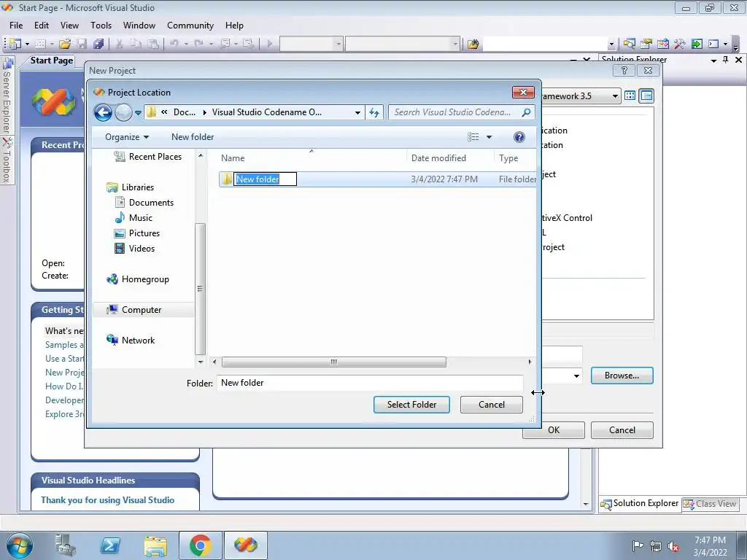Click the Add New Item toolbar icon
747x560 pixels.
click(x=40, y=44)
